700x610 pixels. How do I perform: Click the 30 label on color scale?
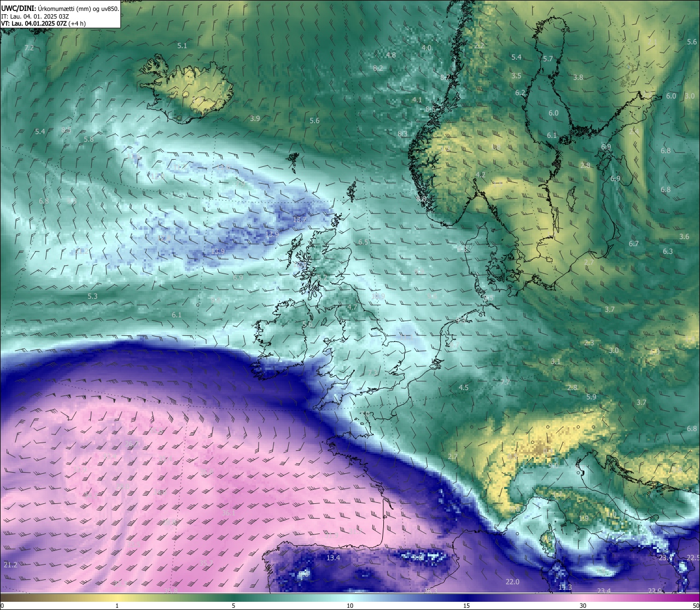(583, 605)
